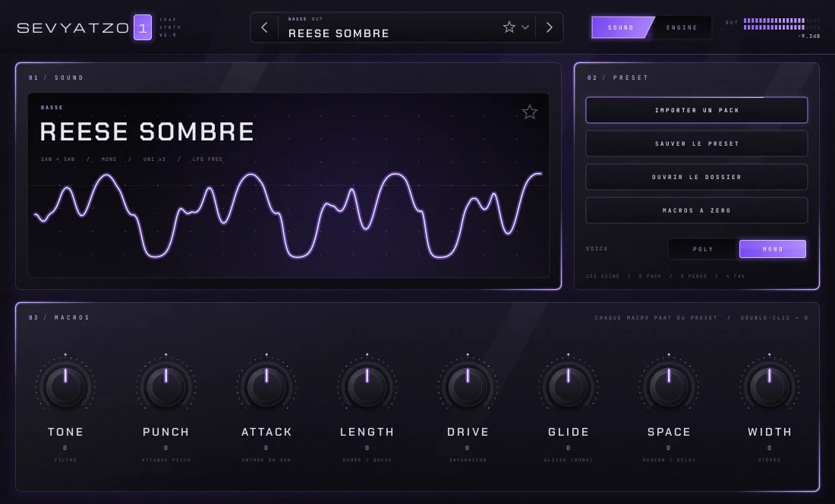Click the 'LFO FREE' descriptor text

(208, 159)
